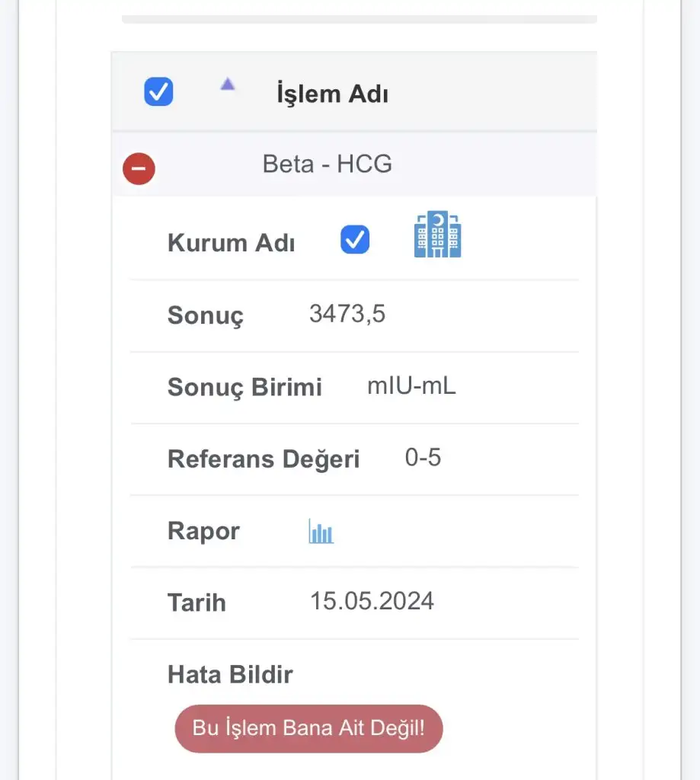Uncheck the Kurum Adı checkbox
The image size is (700, 780).
pyautogui.click(x=355, y=240)
